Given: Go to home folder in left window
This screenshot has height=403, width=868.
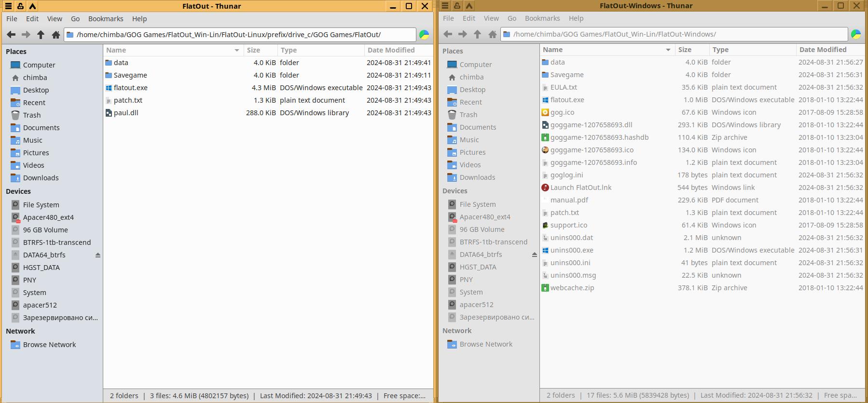Looking at the screenshot, I should 56,35.
